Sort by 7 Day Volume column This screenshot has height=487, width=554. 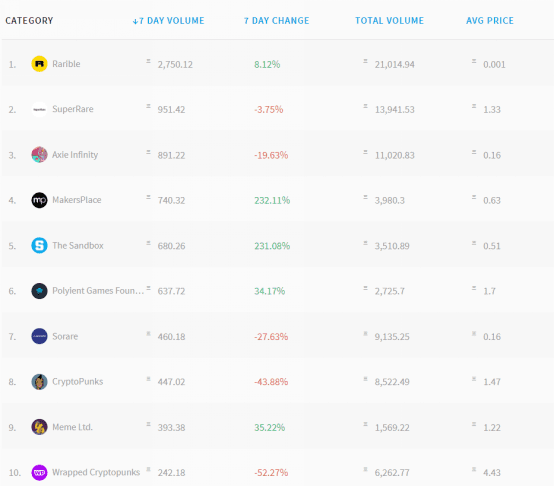[169, 21]
